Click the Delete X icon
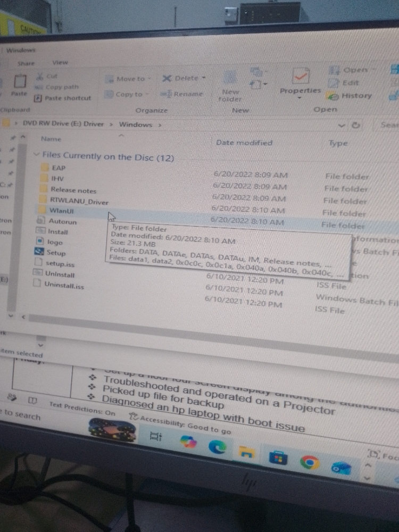 pos(166,78)
